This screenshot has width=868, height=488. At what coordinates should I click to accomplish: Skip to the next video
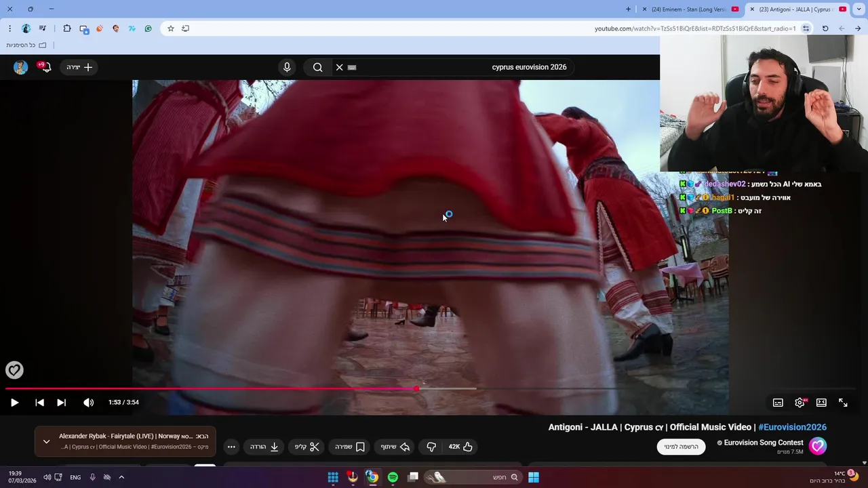pyautogui.click(x=61, y=403)
